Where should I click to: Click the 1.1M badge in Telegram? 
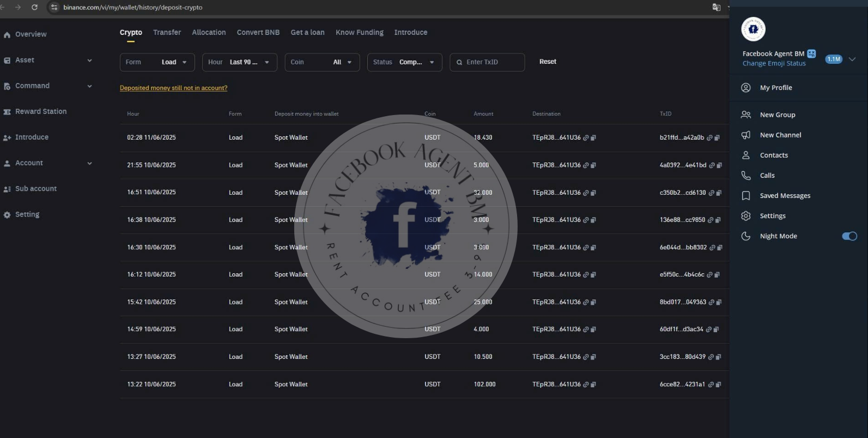click(834, 59)
